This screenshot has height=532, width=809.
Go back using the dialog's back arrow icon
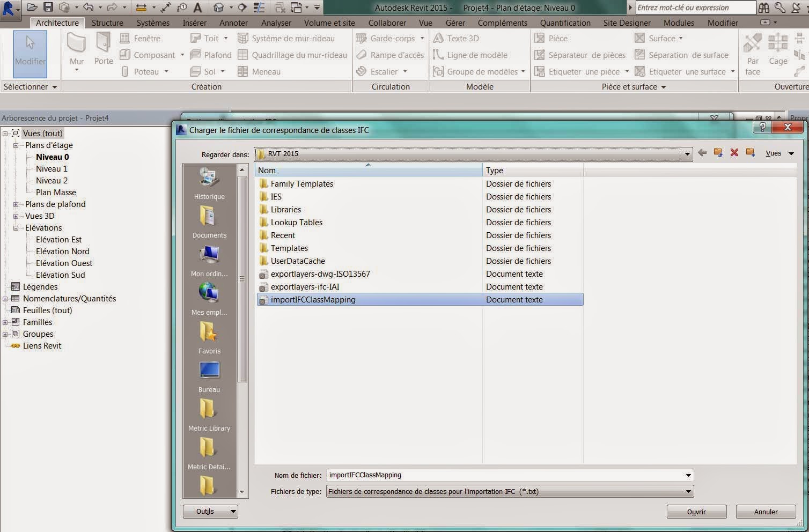(x=702, y=153)
